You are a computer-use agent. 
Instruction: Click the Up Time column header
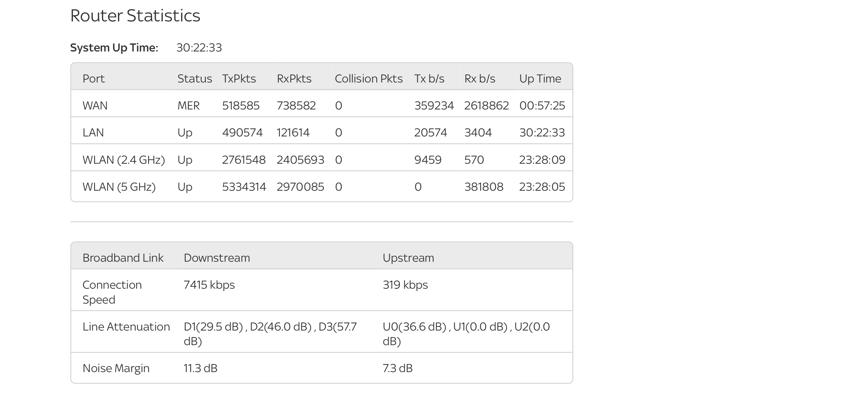540,79
